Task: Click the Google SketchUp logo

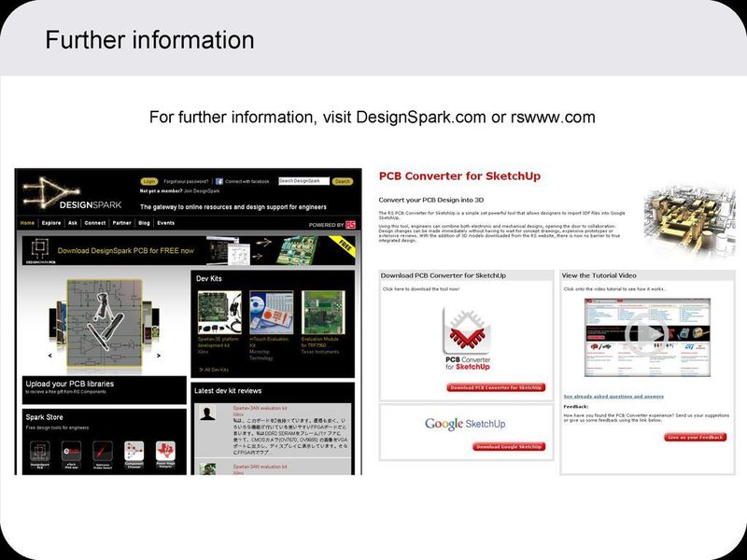Action: [x=465, y=424]
